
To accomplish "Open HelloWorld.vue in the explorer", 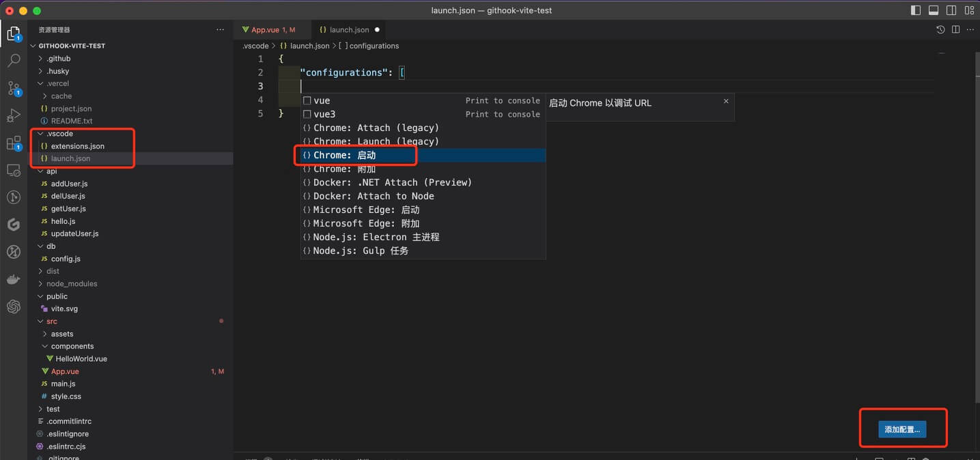I will [81, 359].
